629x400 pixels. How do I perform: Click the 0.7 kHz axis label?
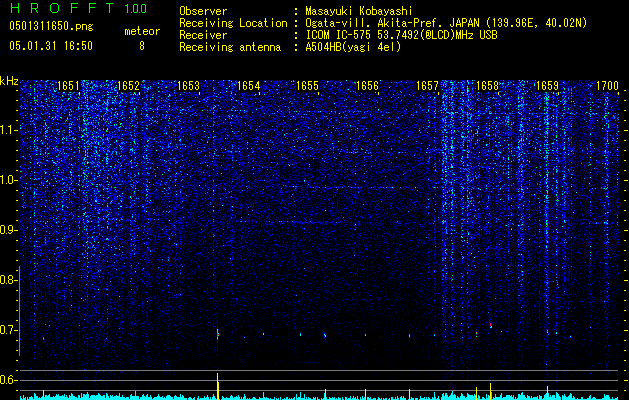[8, 330]
